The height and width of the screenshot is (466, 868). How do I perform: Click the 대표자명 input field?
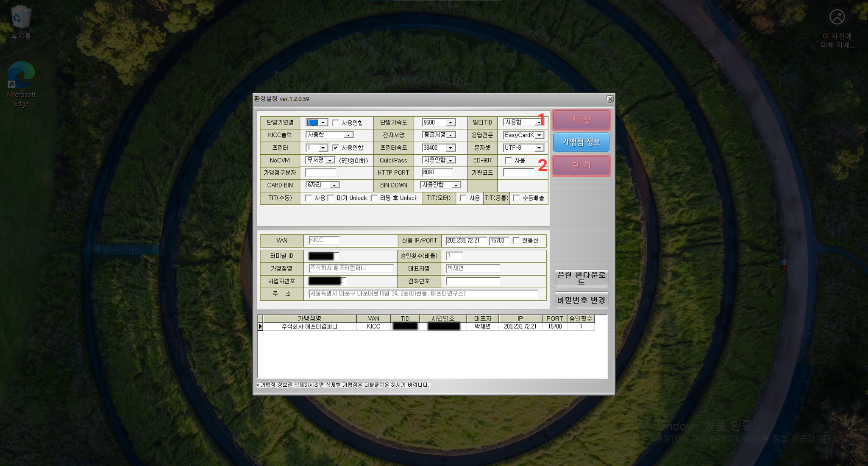[x=473, y=268]
